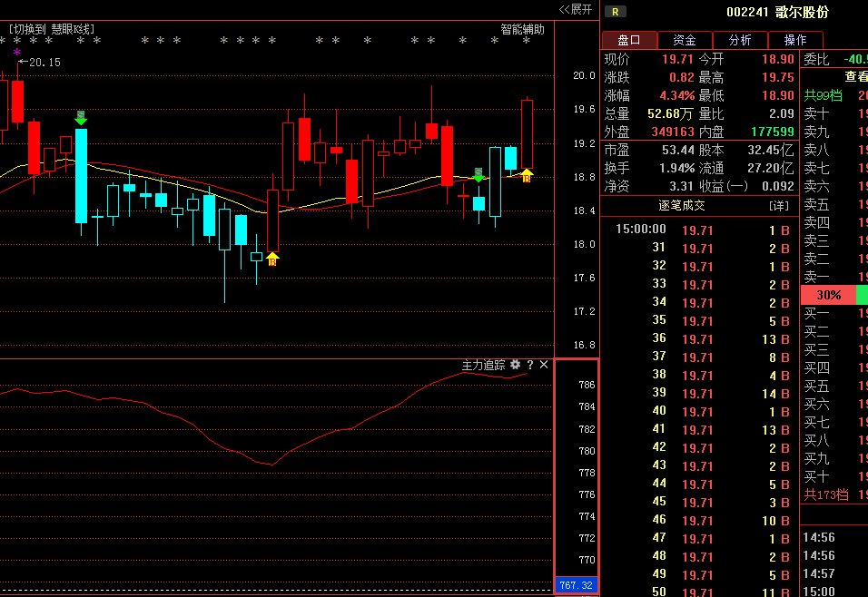Click 内盘 value 177599
This screenshot has height=597, width=868.
point(773,132)
